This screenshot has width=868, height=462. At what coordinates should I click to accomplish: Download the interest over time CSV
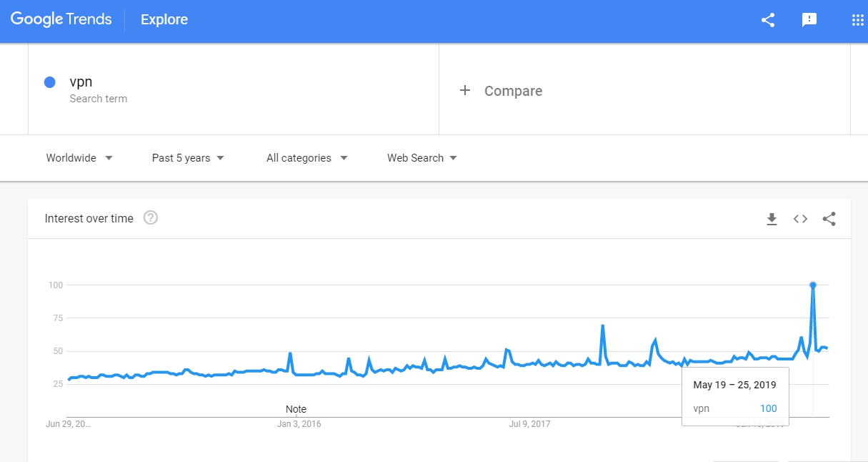(x=772, y=219)
